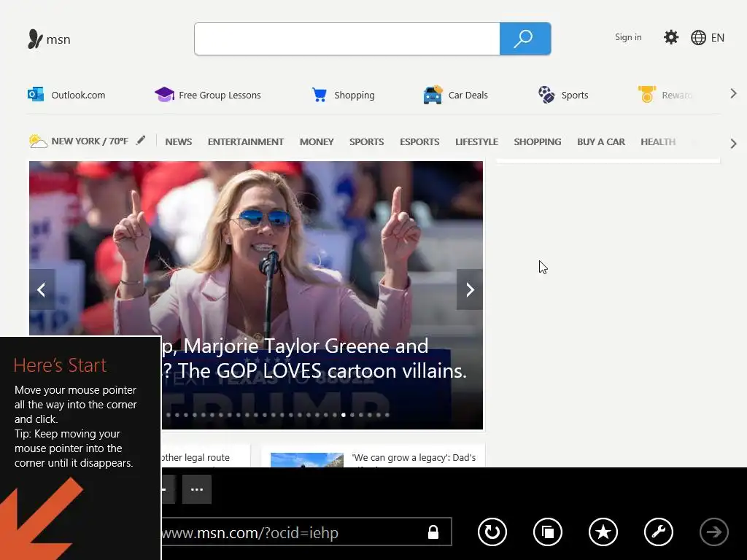Viewport: 747px width, 560px height.
Task: Expand more categories after HEALTH
Action: tap(733, 144)
